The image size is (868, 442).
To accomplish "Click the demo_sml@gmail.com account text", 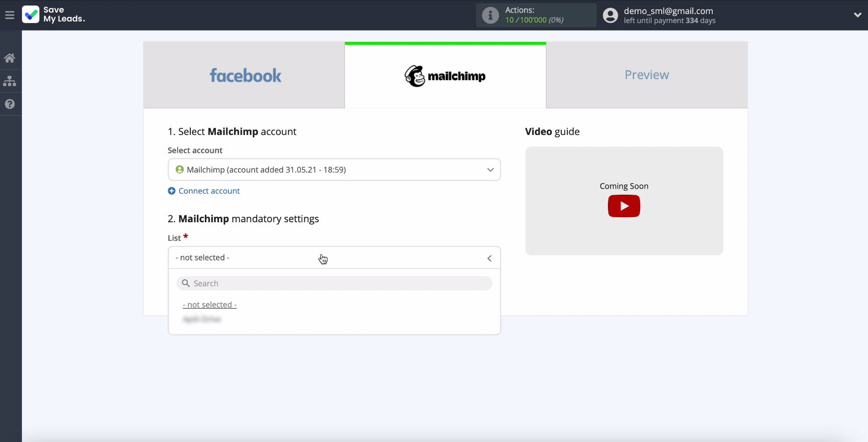I will tap(668, 11).
